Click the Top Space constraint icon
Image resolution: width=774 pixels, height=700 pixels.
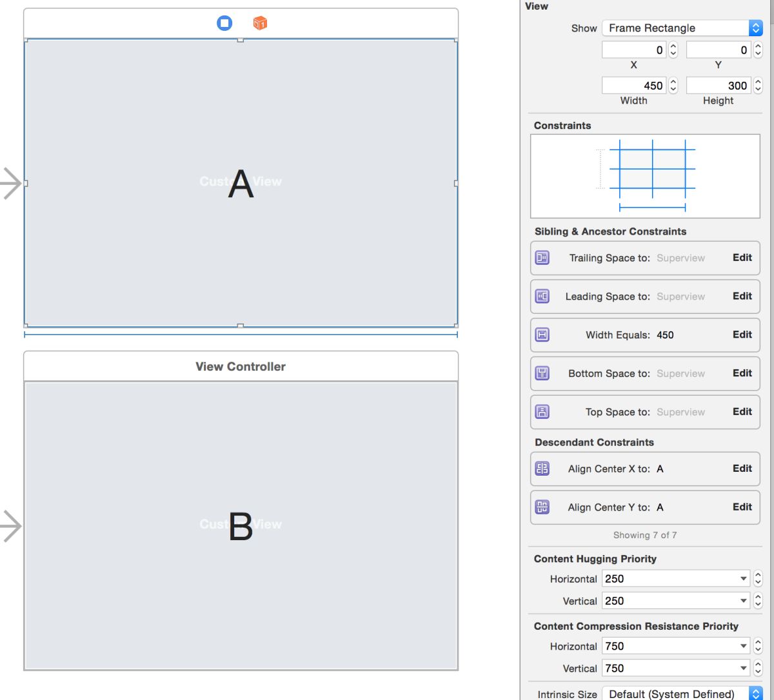542,412
